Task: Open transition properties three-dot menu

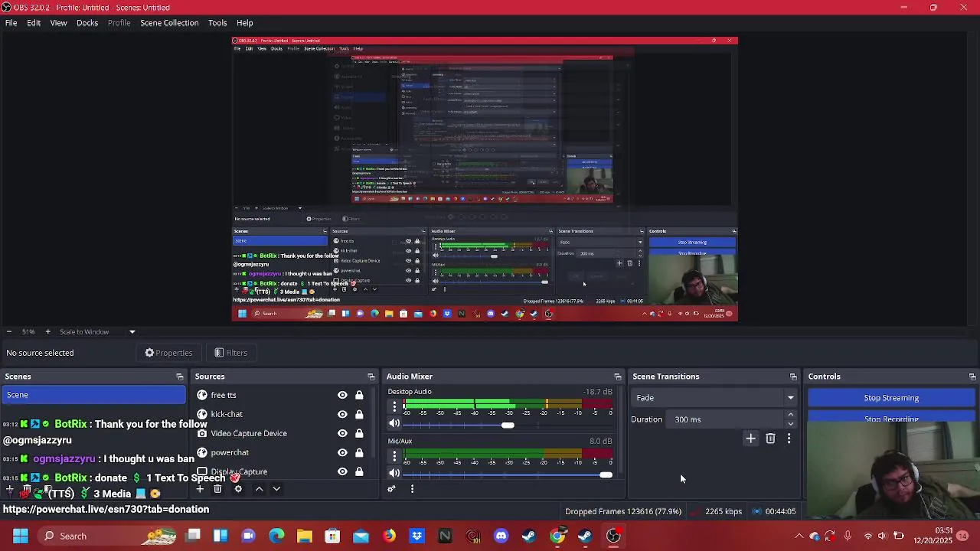Action: pos(789,439)
